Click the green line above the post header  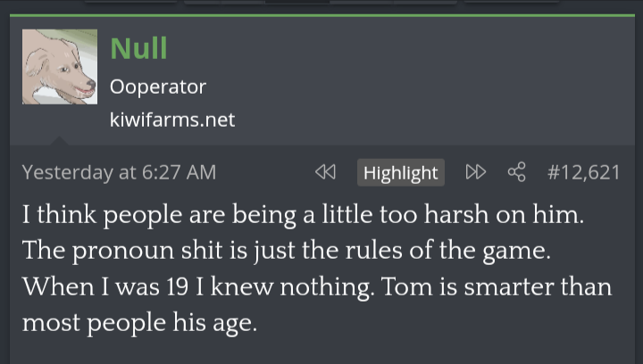click(x=321, y=15)
